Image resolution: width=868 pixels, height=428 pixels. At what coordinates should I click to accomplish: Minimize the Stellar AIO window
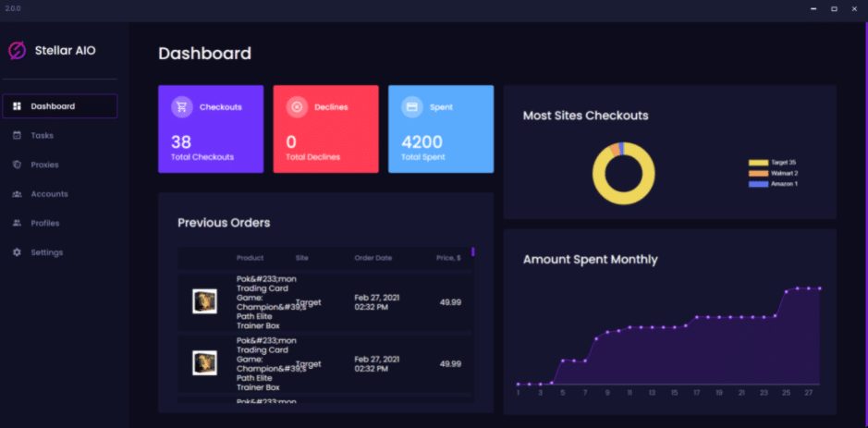pyautogui.click(x=813, y=9)
